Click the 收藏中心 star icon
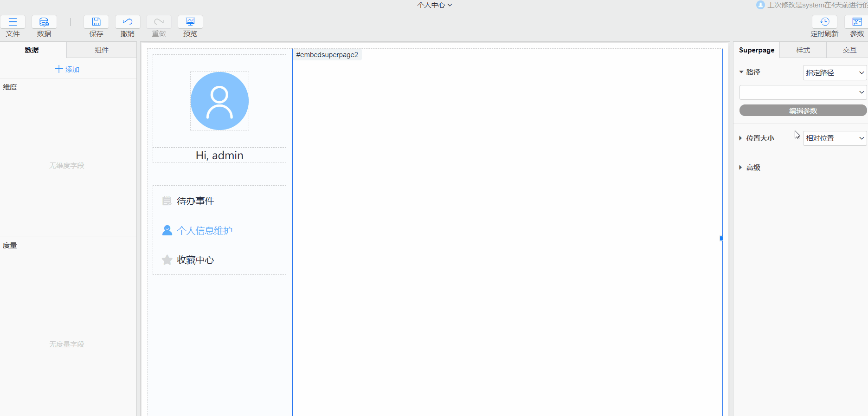Screen dimensions: 868x416 [167, 260]
